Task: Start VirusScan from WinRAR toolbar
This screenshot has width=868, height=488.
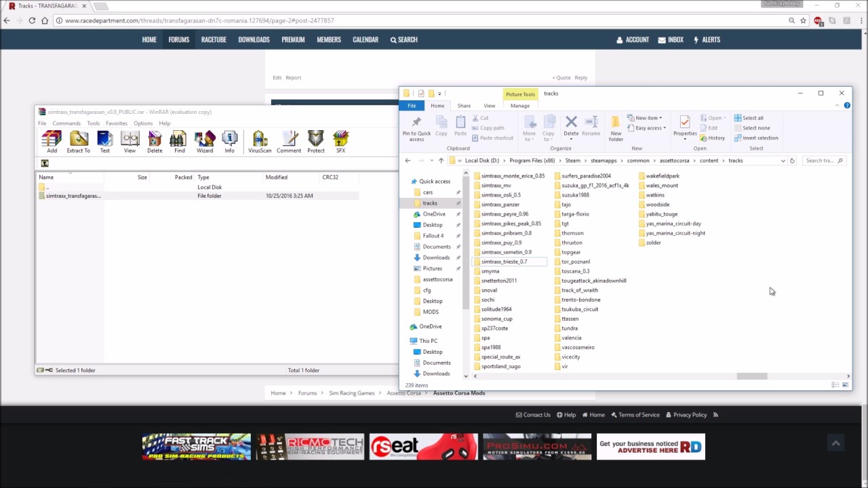Action: coord(260,141)
